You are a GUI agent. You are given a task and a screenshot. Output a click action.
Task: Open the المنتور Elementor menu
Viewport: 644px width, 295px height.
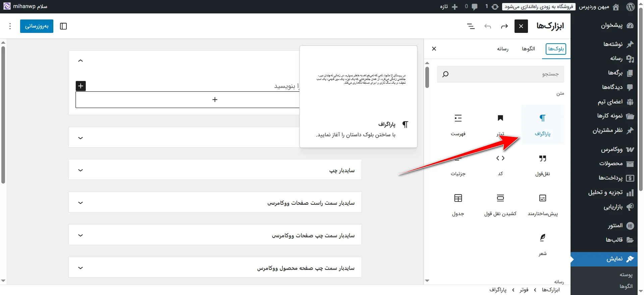(604, 226)
